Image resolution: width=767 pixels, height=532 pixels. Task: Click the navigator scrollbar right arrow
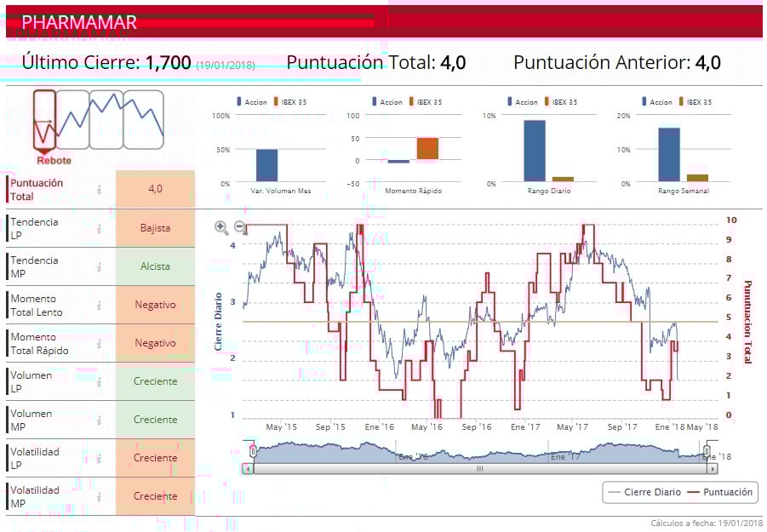coord(713,469)
